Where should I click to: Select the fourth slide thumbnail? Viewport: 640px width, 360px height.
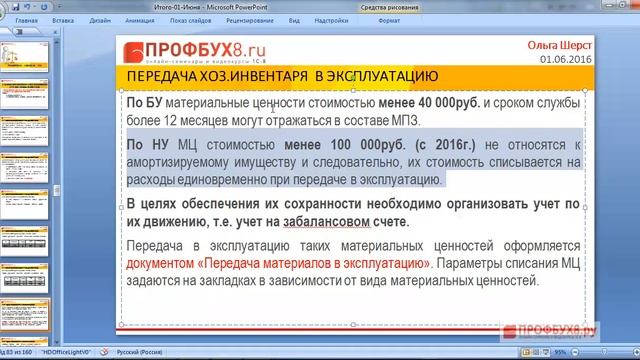coord(24,167)
